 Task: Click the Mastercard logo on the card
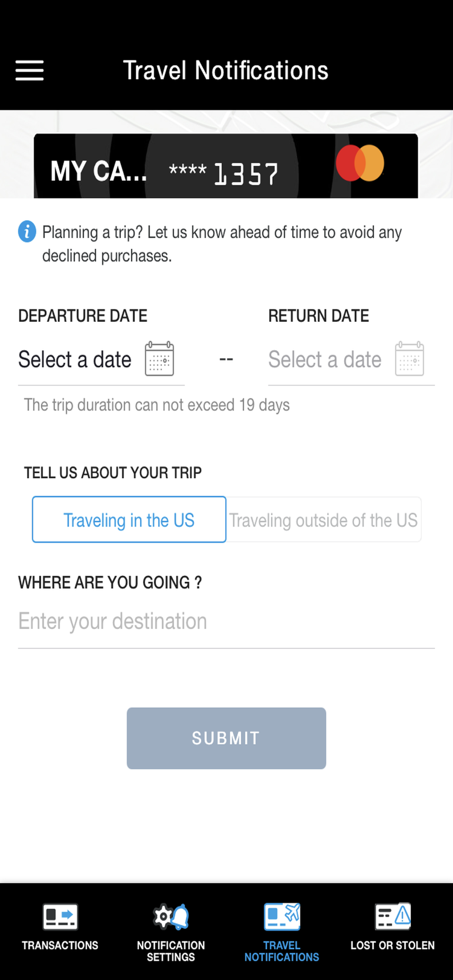[360, 163]
